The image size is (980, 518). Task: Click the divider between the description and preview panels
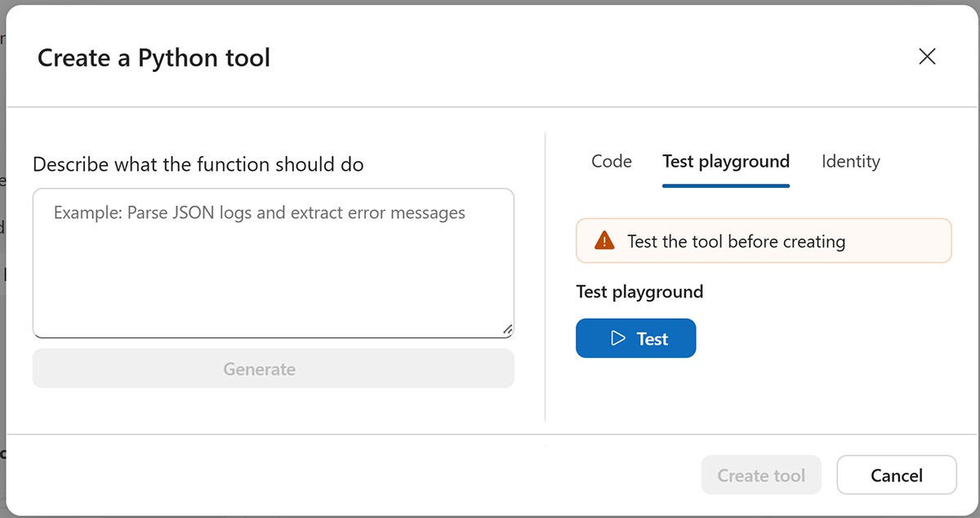(x=546, y=270)
